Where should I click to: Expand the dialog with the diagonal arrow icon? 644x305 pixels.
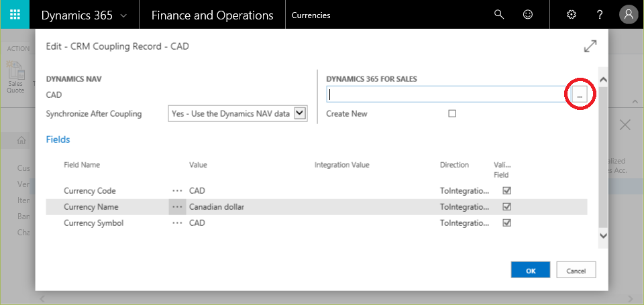click(x=590, y=46)
